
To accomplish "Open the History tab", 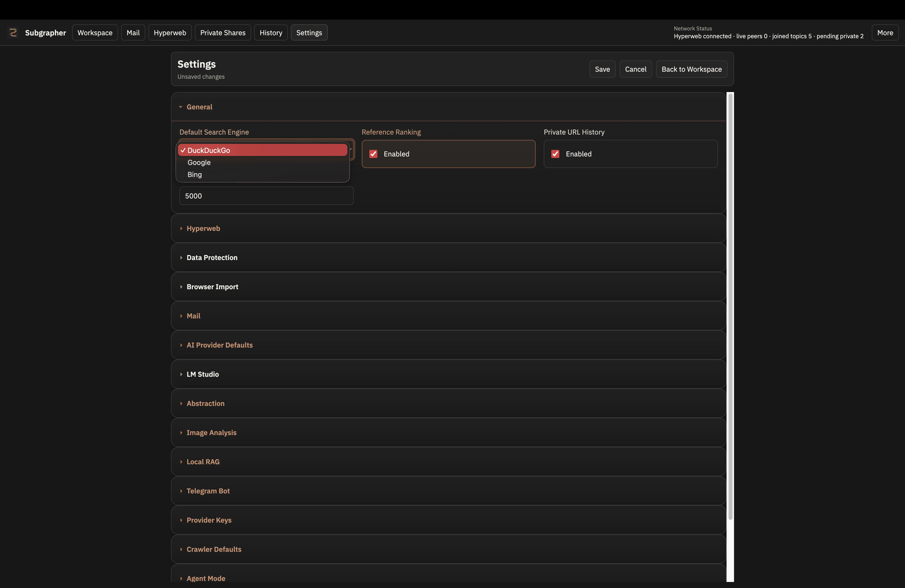I will (x=271, y=33).
